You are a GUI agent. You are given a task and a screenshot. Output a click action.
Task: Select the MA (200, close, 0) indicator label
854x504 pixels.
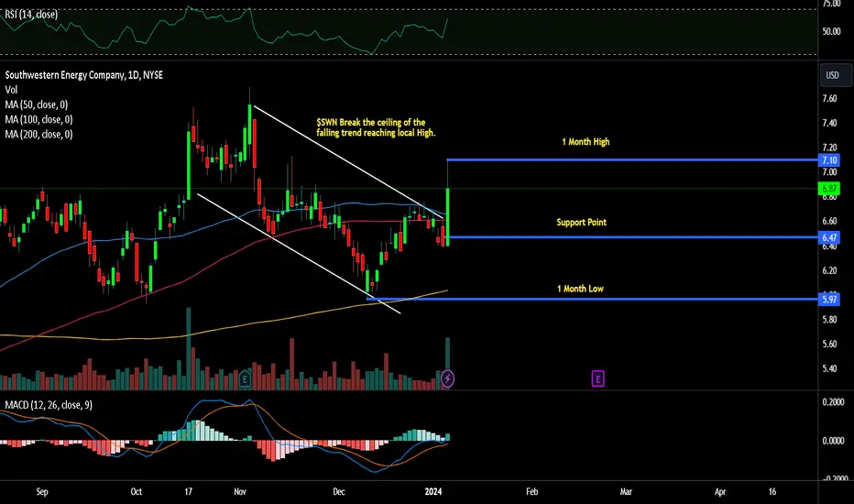click(x=38, y=134)
